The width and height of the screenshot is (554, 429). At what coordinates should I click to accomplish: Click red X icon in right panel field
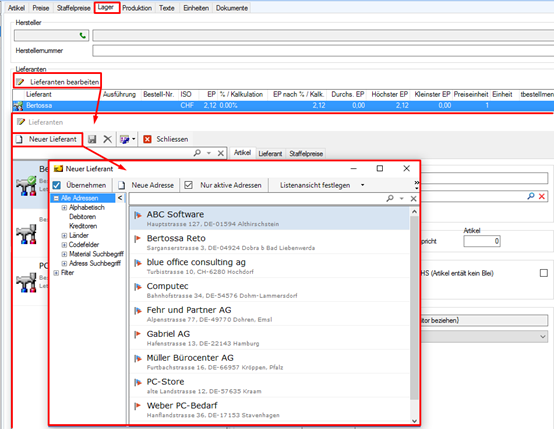542,196
